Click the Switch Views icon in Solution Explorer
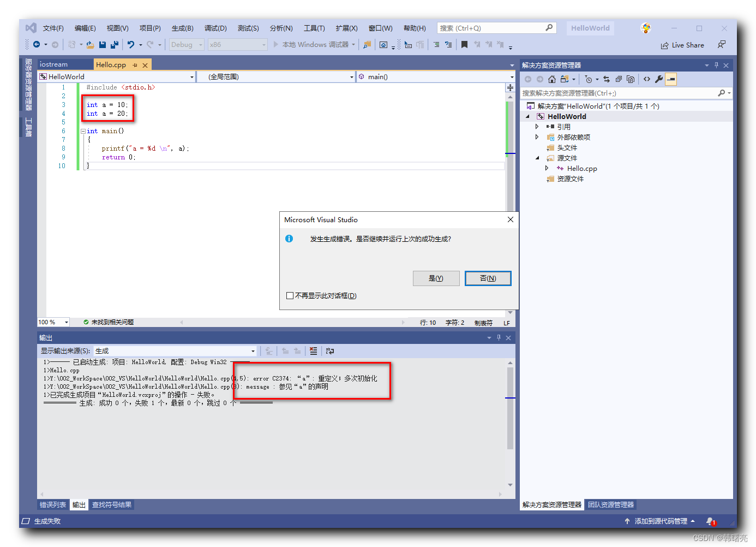Image resolution: width=756 pixels, height=547 pixels. 565,79
